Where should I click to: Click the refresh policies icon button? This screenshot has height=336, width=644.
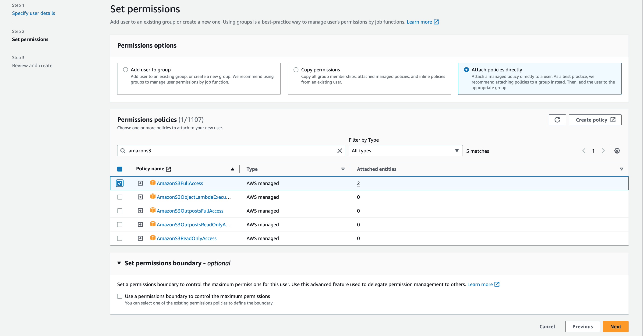tap(557, 120)
